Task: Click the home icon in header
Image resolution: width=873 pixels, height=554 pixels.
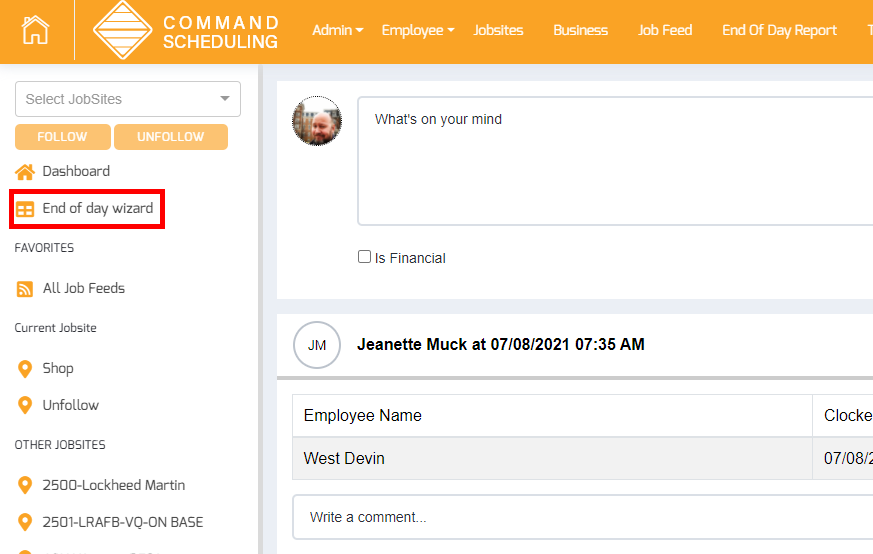Action: pos(35,30)
